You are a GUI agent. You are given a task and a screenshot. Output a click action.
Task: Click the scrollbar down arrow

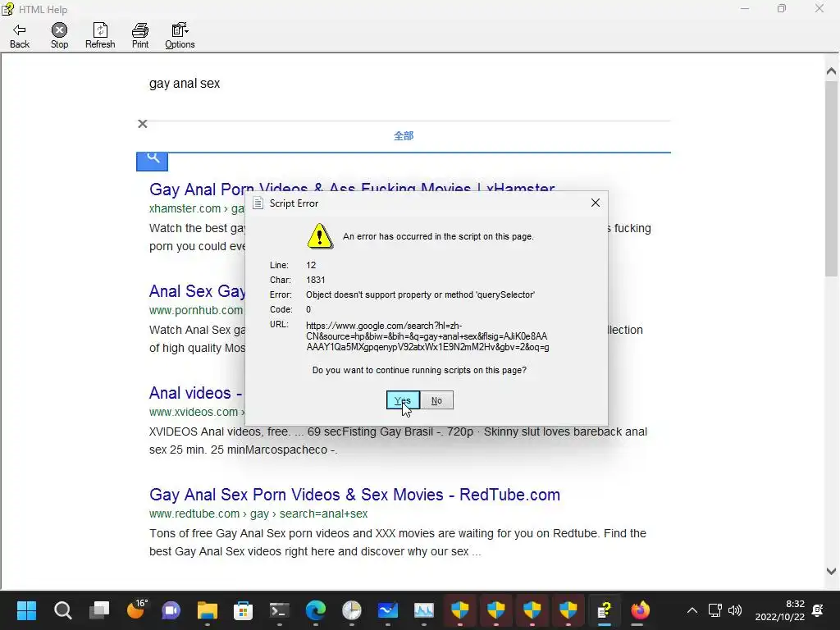click(x=832, y=572)
